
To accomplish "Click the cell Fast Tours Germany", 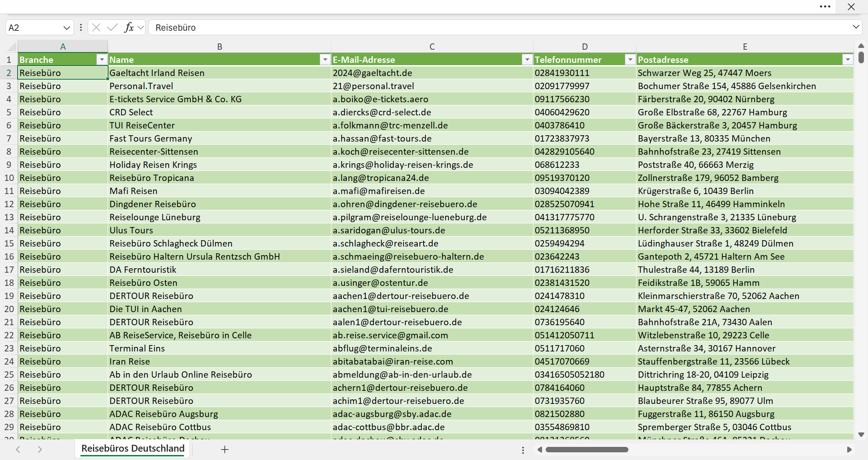I will point(220,138).
